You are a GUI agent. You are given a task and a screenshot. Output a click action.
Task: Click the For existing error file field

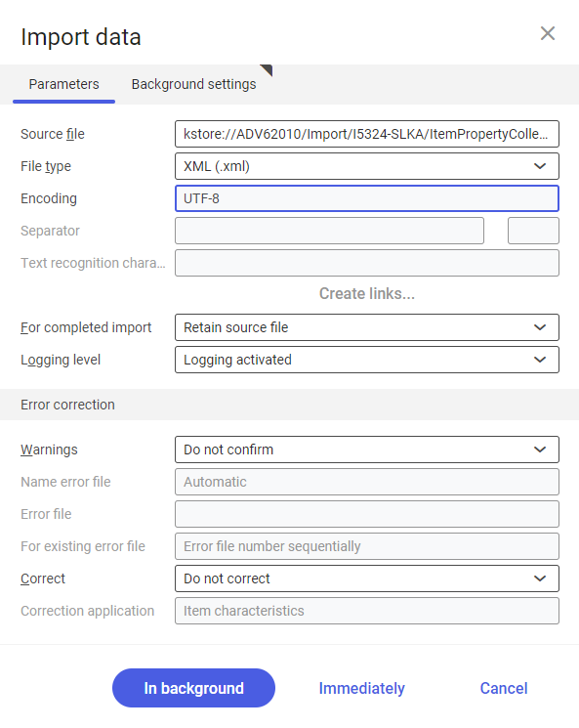pos(367,546)
